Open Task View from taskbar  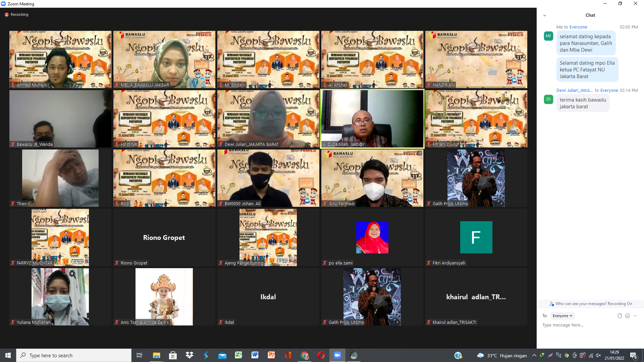click(x=140, y=355)
